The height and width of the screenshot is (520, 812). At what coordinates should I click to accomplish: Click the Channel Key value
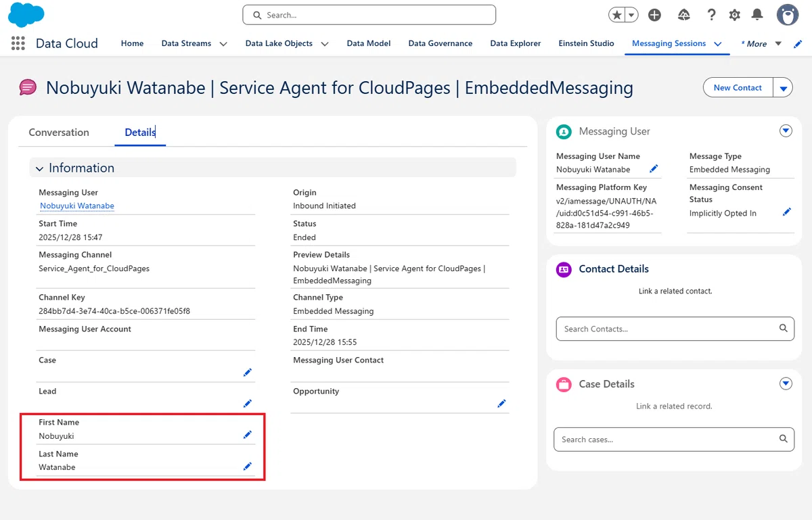114,311
